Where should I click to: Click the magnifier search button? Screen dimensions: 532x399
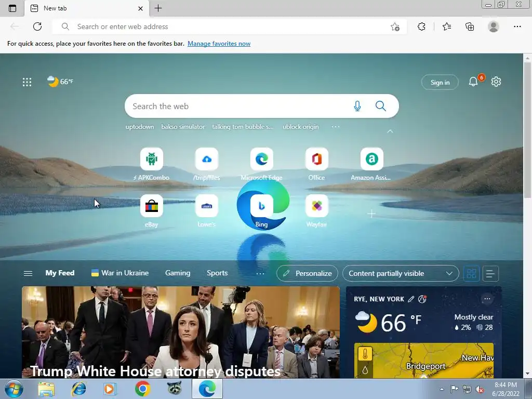(x=381, y=106)
